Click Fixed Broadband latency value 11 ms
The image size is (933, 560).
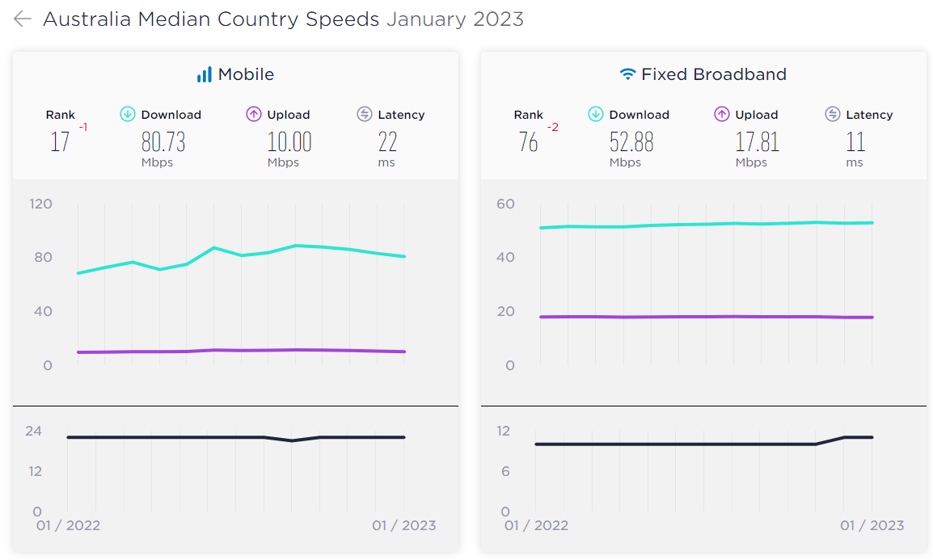[x=855, y=143]
